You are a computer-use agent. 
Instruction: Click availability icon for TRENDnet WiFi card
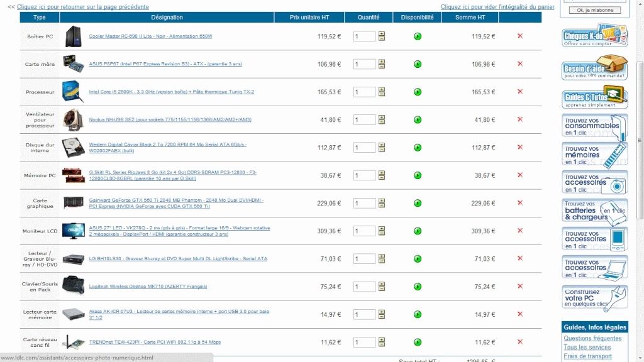pyautogui.click(x=418, y=343)
